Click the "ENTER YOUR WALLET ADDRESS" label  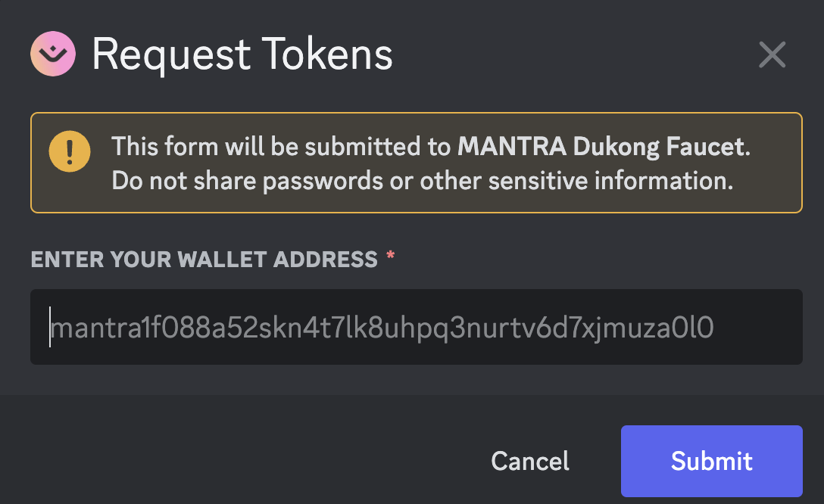(204, 260)
